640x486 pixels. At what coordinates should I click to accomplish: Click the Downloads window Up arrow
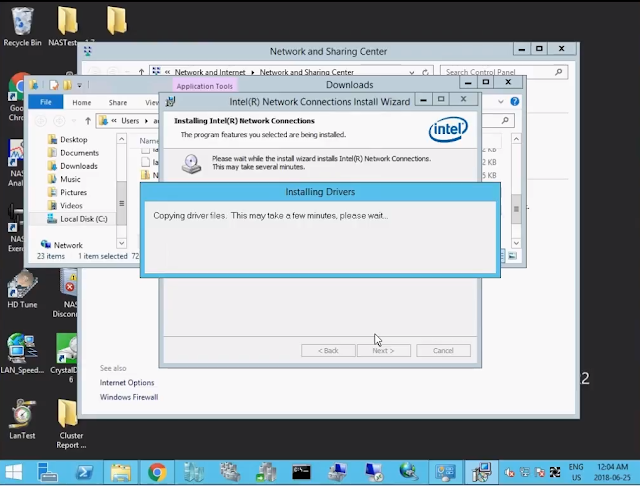click(88, 121)
